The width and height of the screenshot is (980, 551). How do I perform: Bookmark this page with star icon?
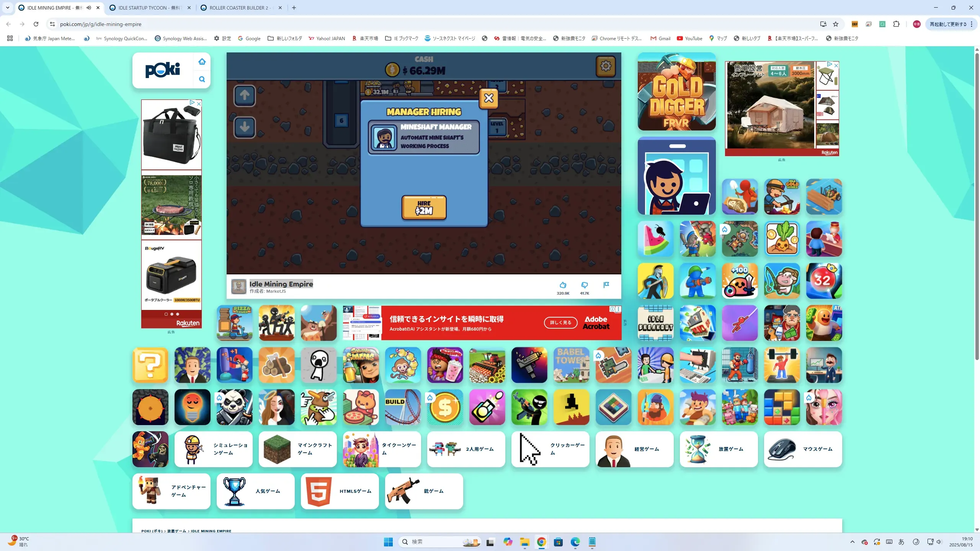tap(836, 24)
